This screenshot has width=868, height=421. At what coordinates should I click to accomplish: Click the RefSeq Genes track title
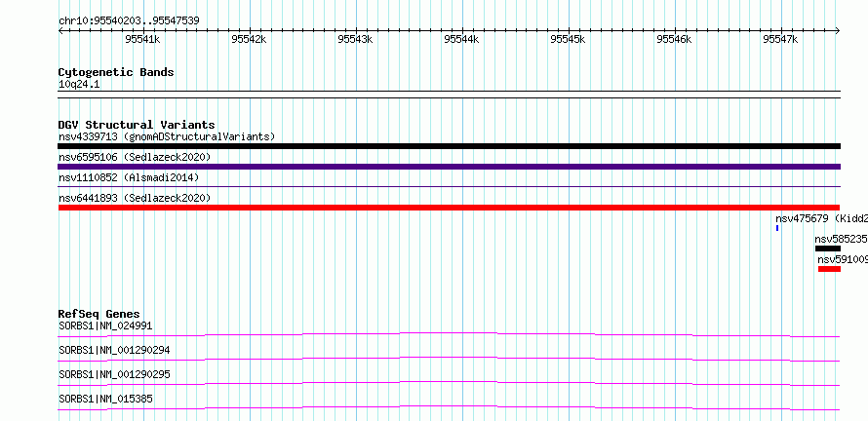(x=99, y=314)
